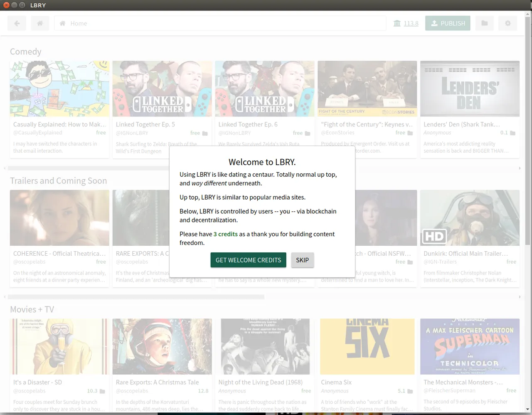Click folder icon on Lenders' Den card

pyautogui.click(x=513, y=133)
